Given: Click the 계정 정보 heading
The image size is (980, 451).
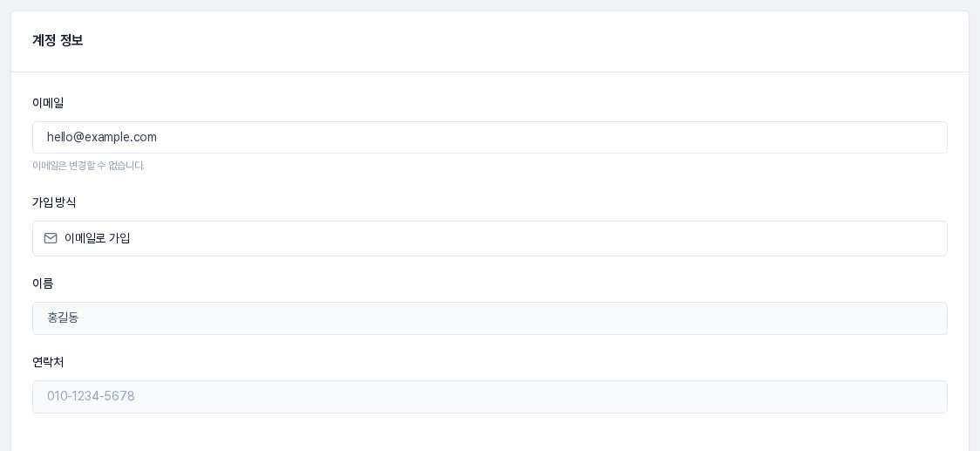Looking at the screenshot, I should (x=58, y=41).
